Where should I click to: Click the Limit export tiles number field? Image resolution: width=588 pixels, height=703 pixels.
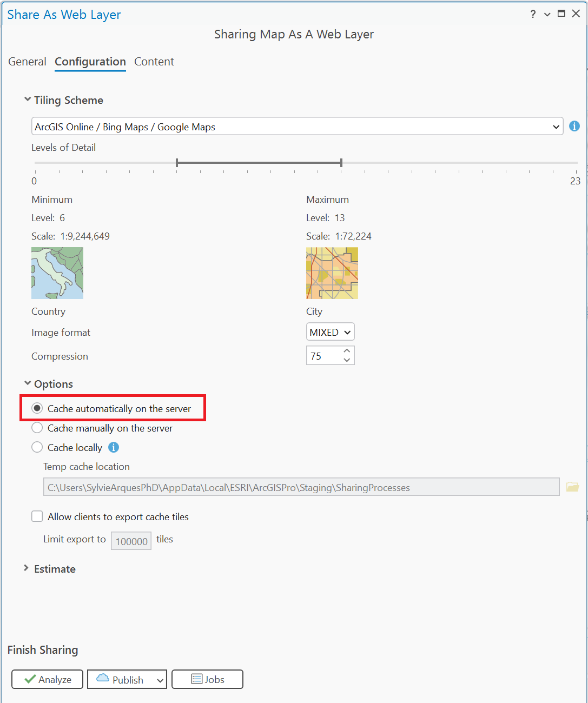(x=131, y=541)
